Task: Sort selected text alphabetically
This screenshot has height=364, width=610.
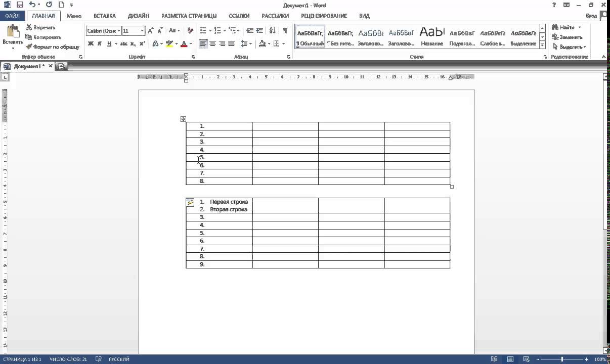Action: [273, 30]
